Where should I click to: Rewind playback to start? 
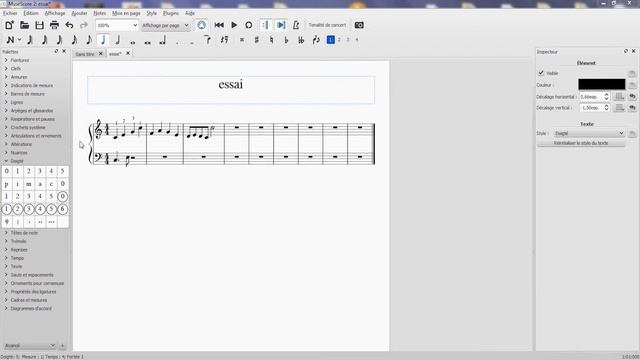tap(219, 25)
